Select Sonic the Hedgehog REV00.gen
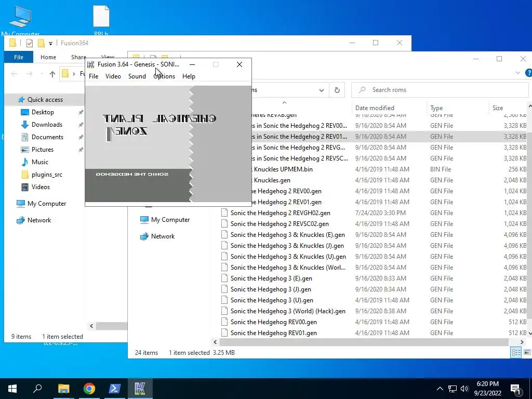The image size is (532, 399). pos(274,322)
